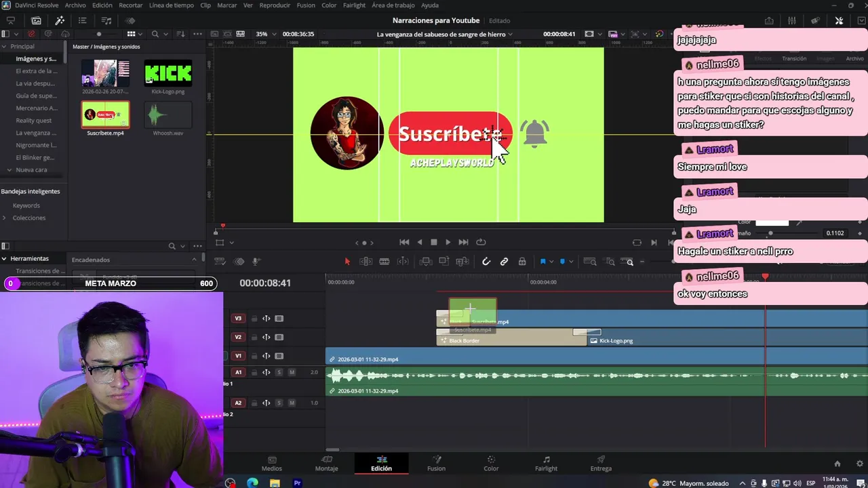
Task: Toggle timeline snapping magnet
Action: click(486, 262)
